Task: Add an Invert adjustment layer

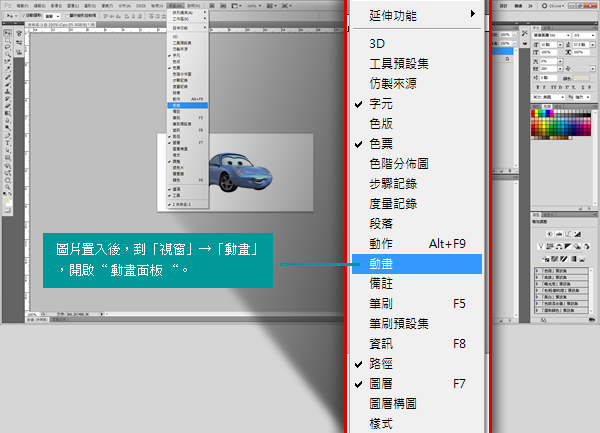Action: 546,259
